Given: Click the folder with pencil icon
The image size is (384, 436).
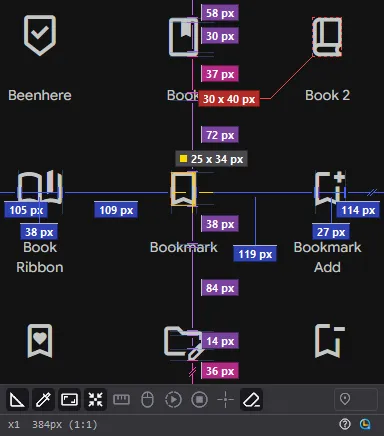Looking at the screenshot, I should tap(184, 343).
